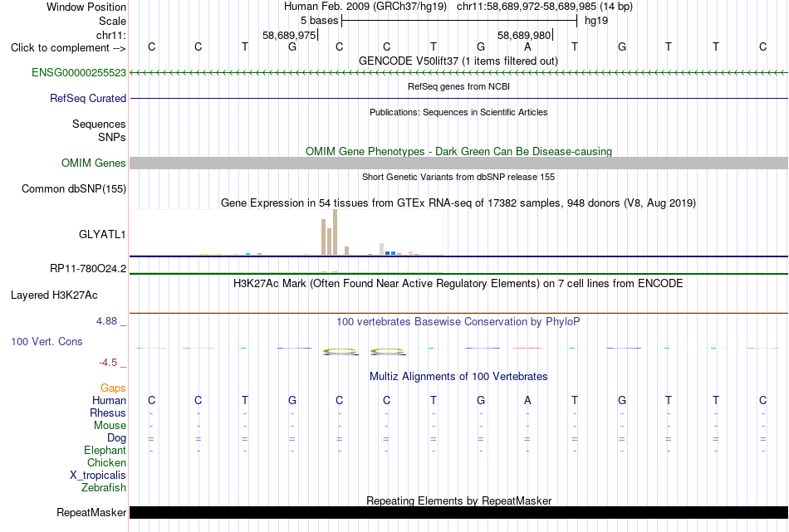
Task: Open the RefSeq Curated track label
Action: pos(87,98)
